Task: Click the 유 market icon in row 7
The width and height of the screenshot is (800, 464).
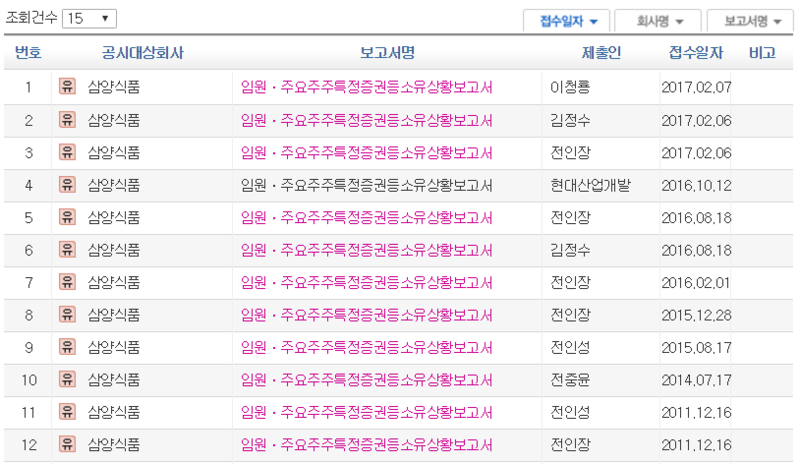Action: point(67,282)
